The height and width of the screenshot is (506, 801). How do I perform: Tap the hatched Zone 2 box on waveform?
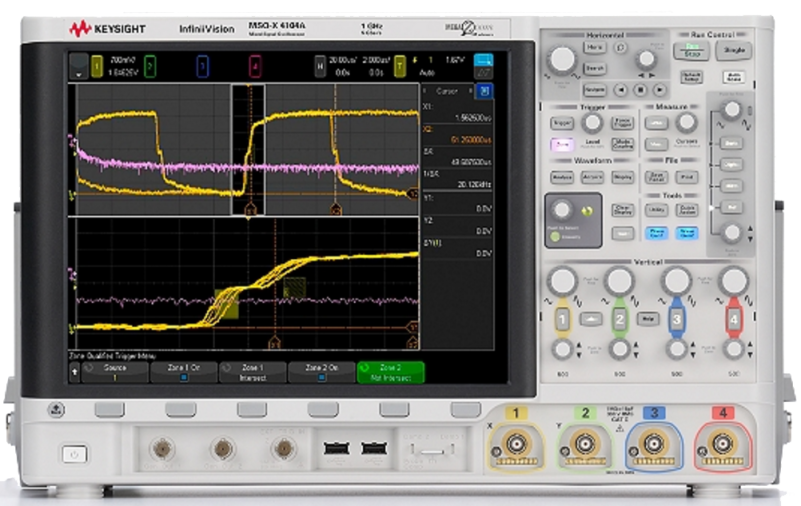click(295, 287)
